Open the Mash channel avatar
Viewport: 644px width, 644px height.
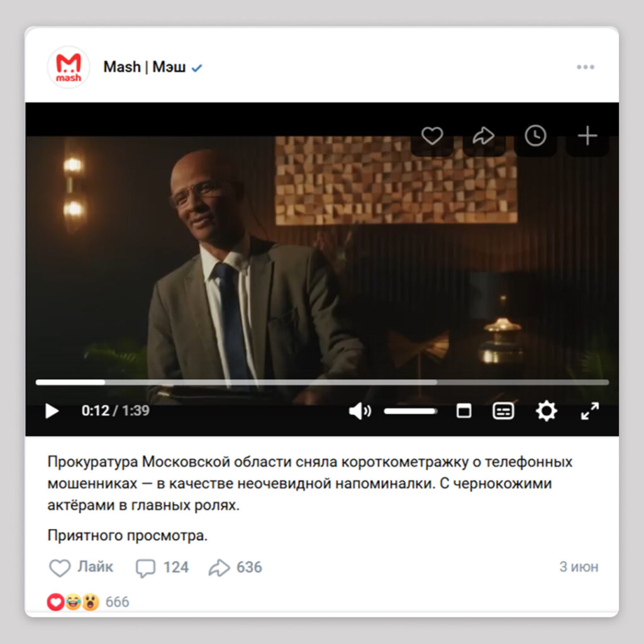point(69,67)
